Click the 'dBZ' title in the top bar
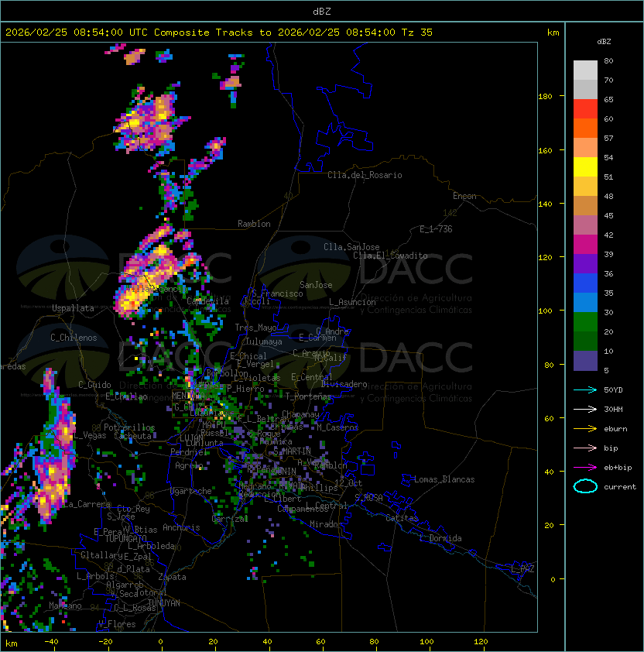 point(322,12)
